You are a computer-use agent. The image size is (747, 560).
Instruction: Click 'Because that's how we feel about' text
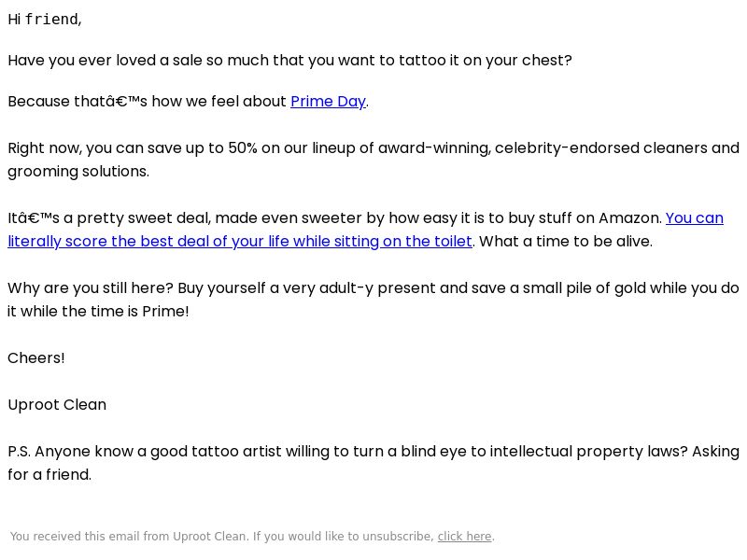click(148, 102)
